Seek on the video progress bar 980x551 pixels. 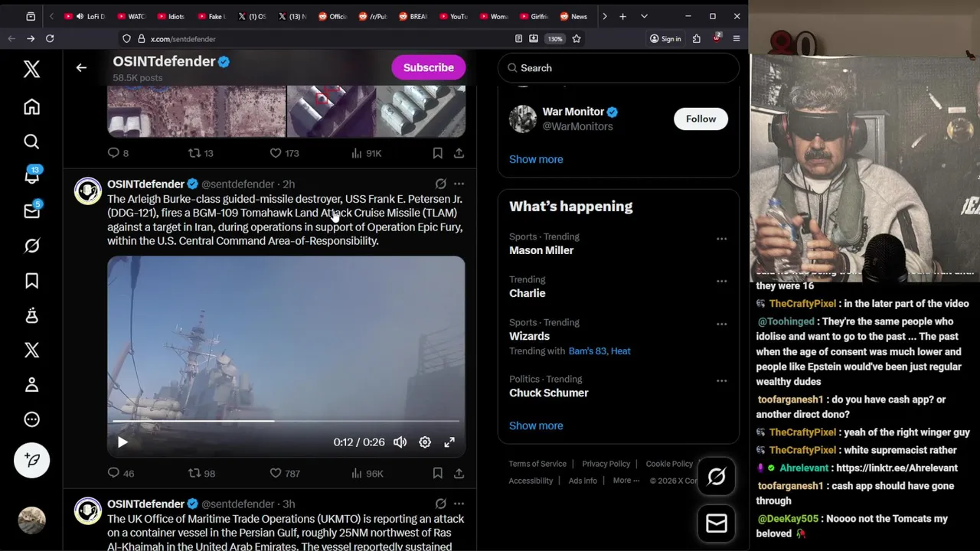(286, 421)
